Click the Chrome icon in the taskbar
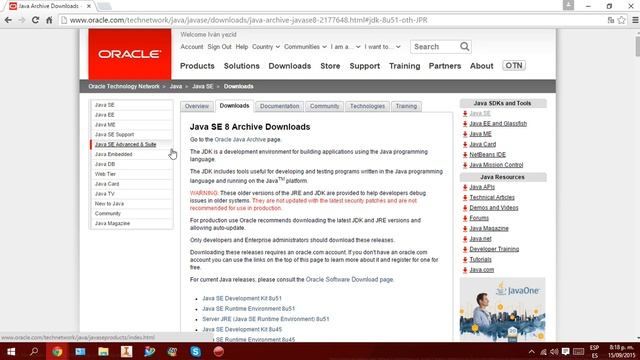Image resolution: width=640 pixels, height=360 pixels. (57, 351)
